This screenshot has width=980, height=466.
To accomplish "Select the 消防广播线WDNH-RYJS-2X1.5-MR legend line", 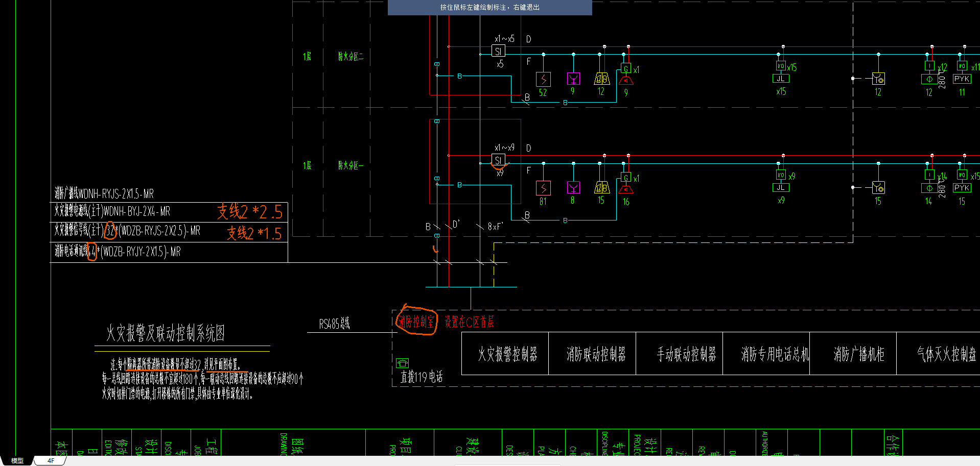I will 104,193.
